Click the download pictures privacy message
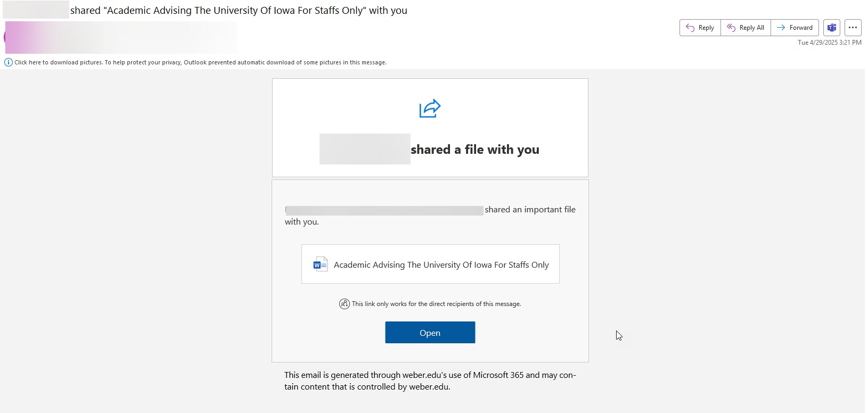The width and height of the screenshot is (868, 413). click(x=200, y=62)
